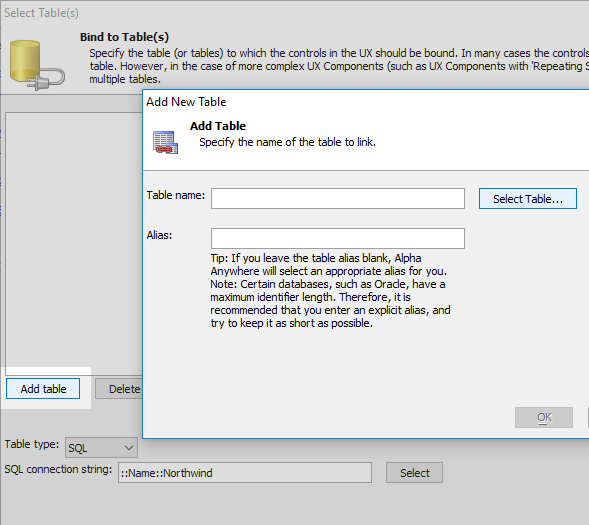Click the Add New Table title bar
This screenshot has width=589, height=525.
point(365,102)
